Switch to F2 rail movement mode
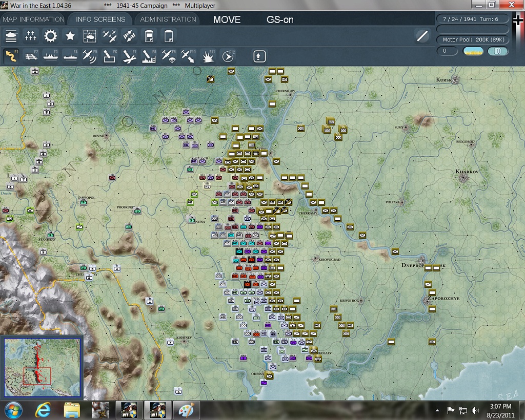525x420 pixels. pos(31,56)
